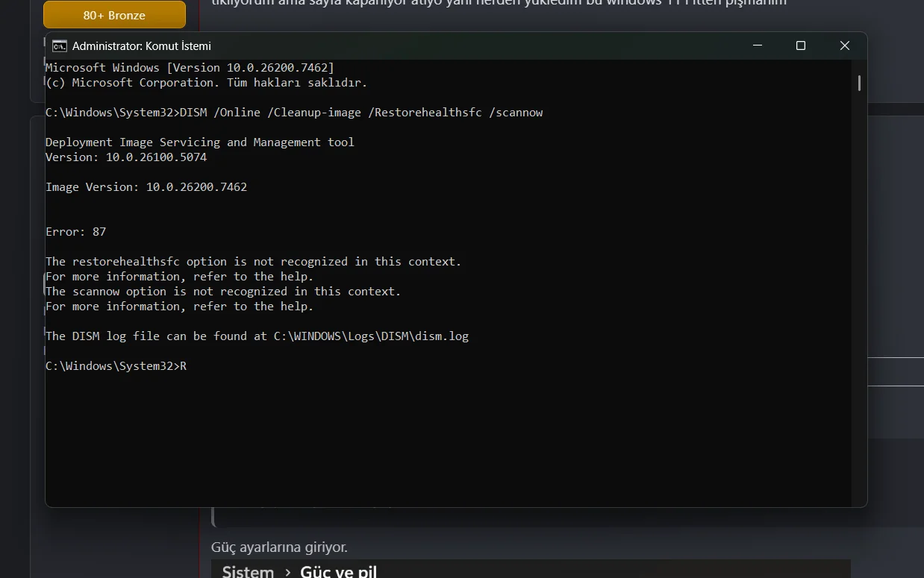The width and height of the screenshot is (924, 578).
Task: Click the DISM /Online /Cleanup-image command line
Action: pyautogui.click(x=294, y=113)
